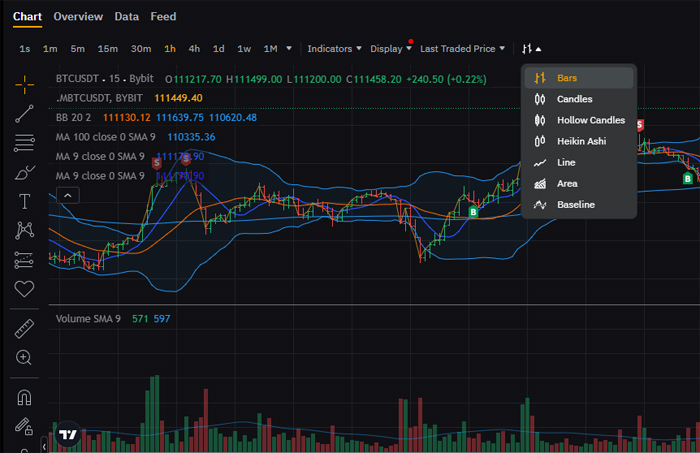The width and height of the screenshot is (700, 453).
Task: Toggle the magnet snap mode
Action: 24,397
